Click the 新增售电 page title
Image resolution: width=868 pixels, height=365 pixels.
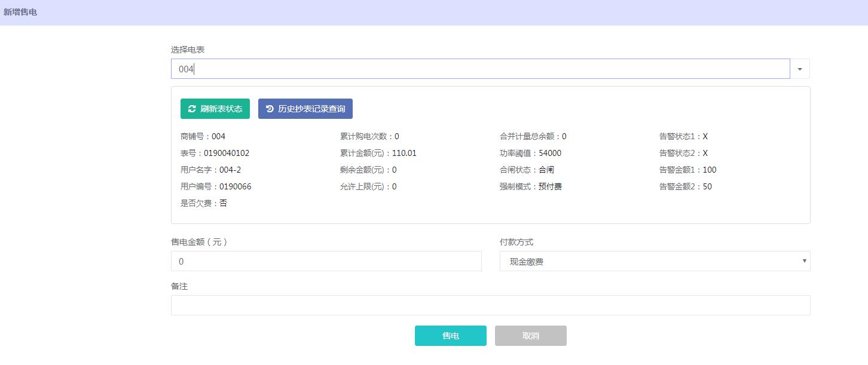[20, 12]
